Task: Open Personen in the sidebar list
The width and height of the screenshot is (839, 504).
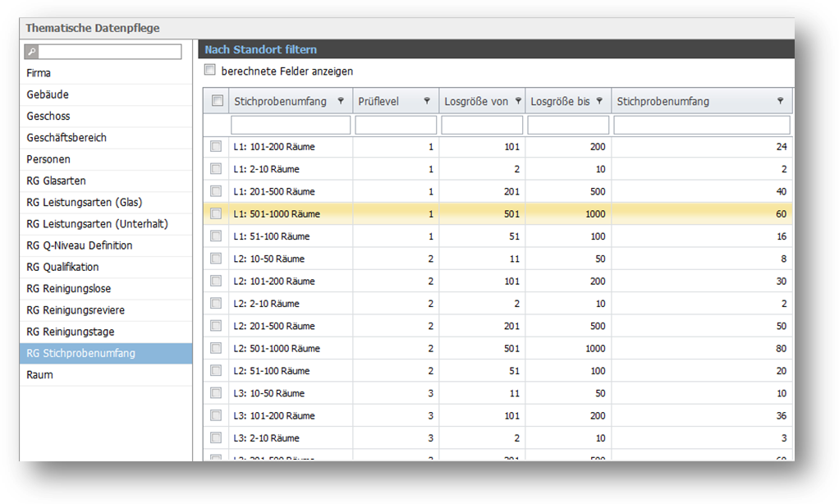Action: click(x=106, y=159)
